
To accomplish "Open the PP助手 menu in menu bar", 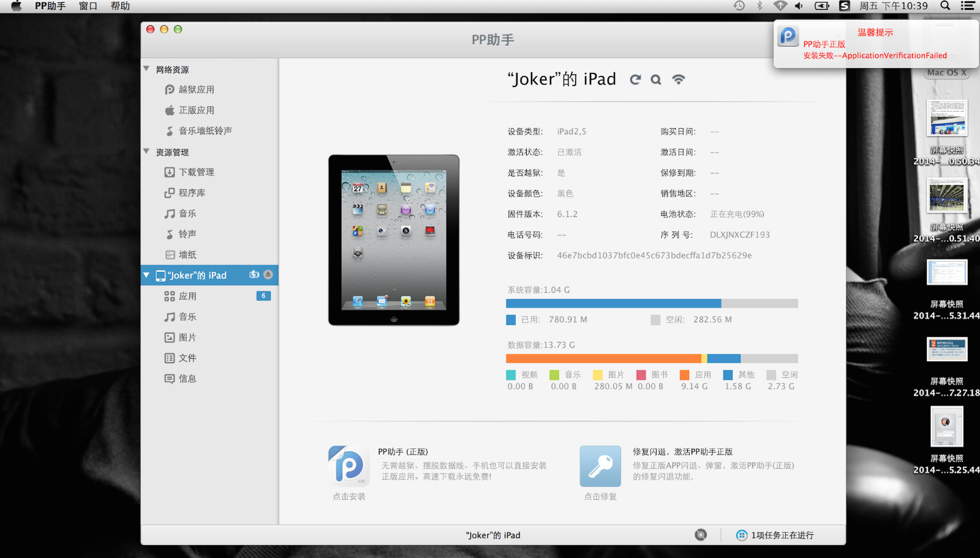I will point(50,6).
